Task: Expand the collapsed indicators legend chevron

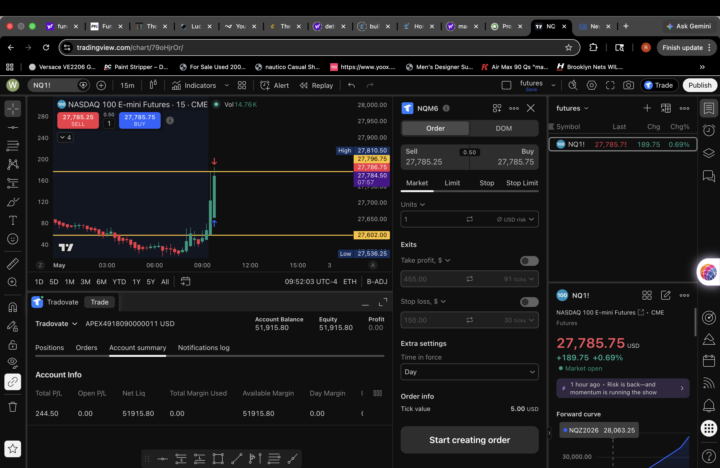Action: 66,137
